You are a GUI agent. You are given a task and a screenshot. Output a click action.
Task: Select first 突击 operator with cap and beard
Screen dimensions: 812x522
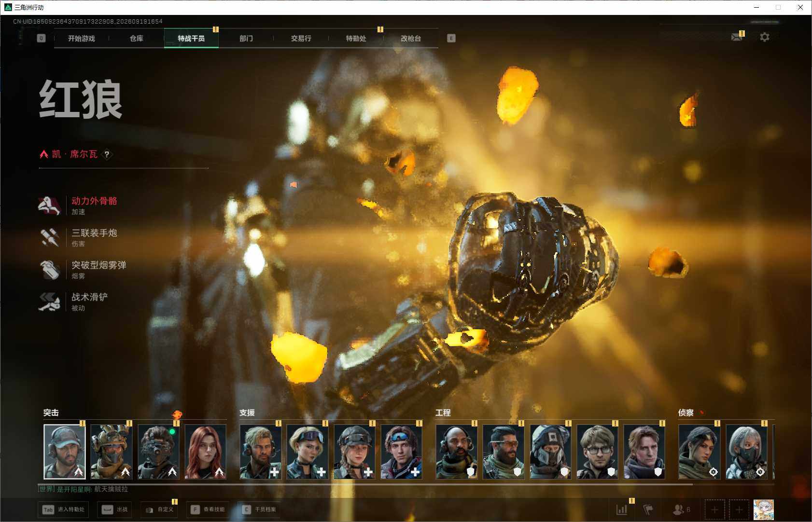coord(65,452)
